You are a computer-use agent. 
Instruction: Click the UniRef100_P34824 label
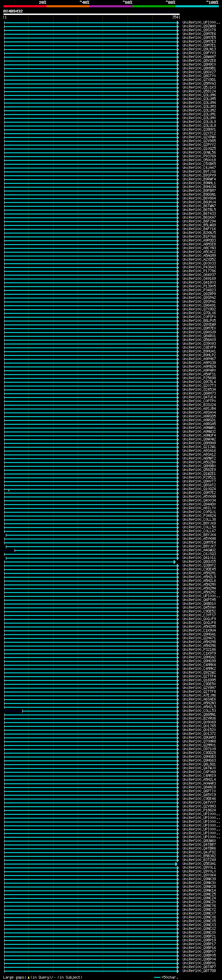pos(199,516)
